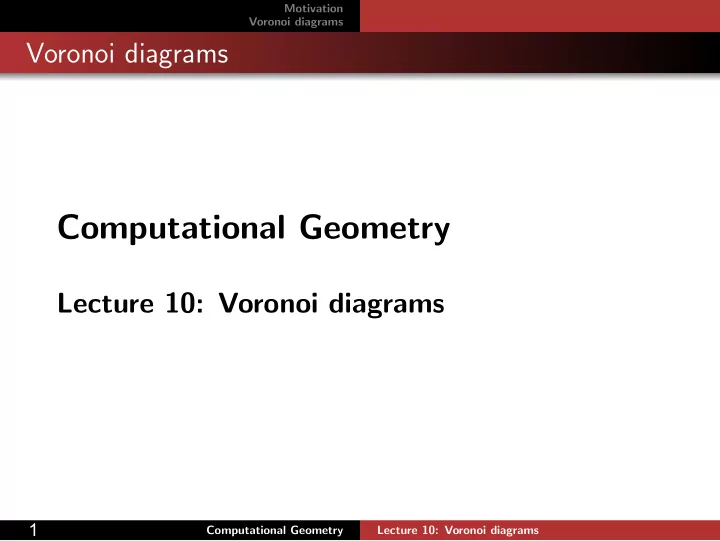Image resolution: width=720 pixels, height=541 pixels.
Task: Click slide number 1 in the footer
Action: pyautogui.click(x=33, y=530)
